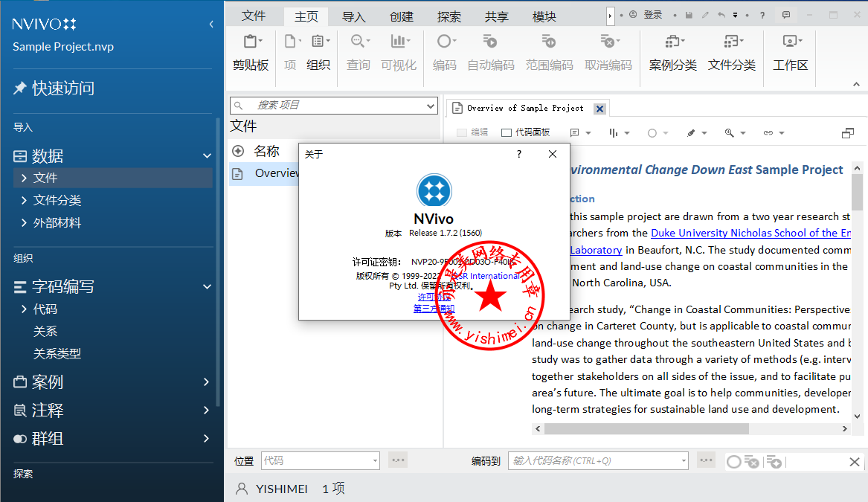868x502 pixels.
Task: Click 输入代码名称 code name field
Action: 598,460
